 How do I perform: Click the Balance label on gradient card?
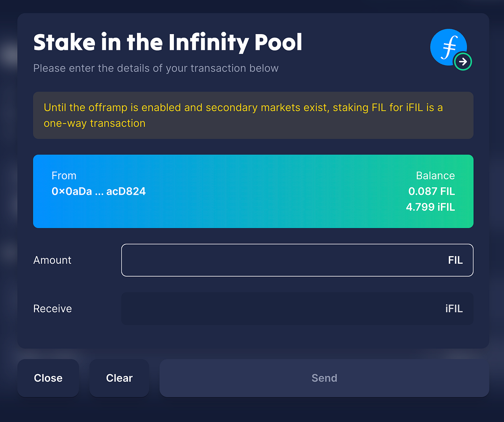[x=435, y=176]
